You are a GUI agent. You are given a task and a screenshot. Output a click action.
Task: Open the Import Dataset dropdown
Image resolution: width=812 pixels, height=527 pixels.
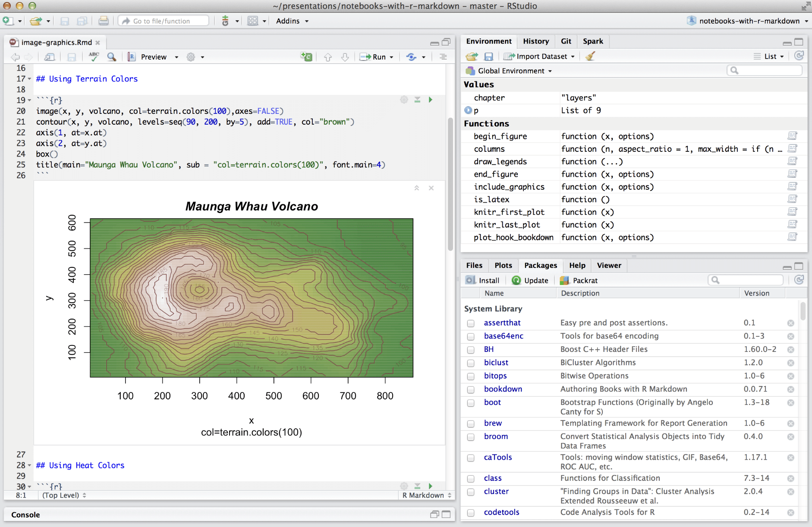point(539,56)
